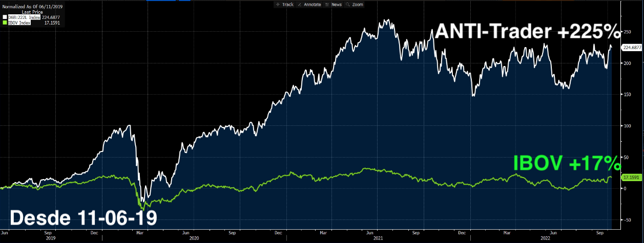
Task: Select the D6B:222L Index legend entry
Action: [24, 17]
